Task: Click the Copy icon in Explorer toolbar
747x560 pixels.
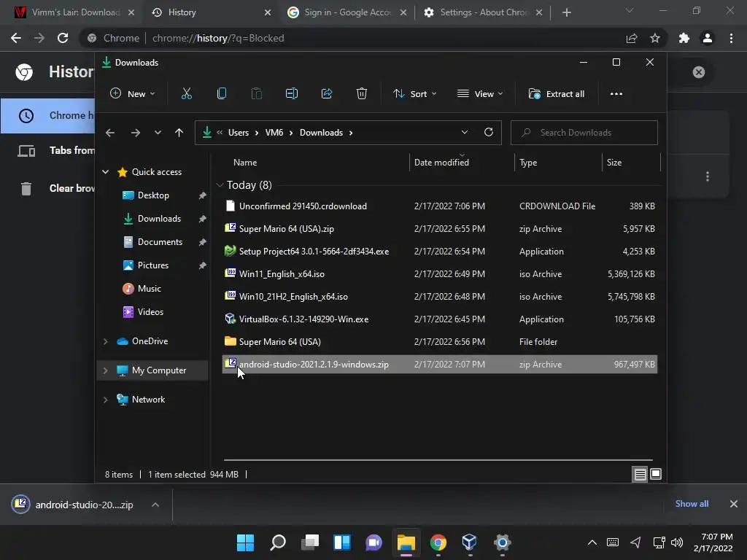Action: coord(222,94)
